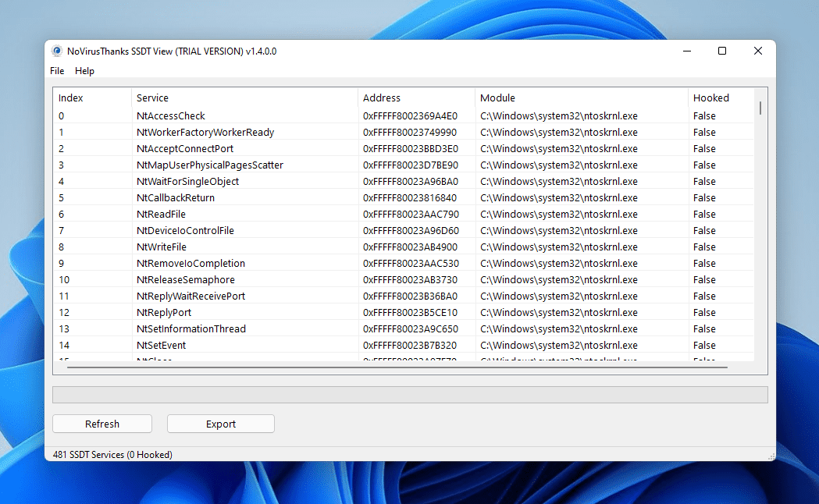The image size is (819, 504).
Task: Click the SSDT View app icon in title bar
Action: (x=56, y=51)
